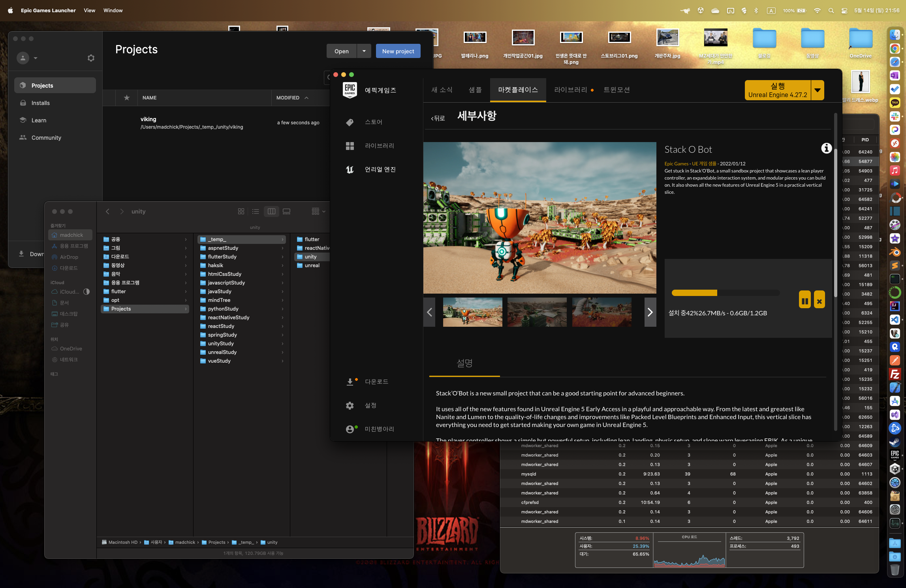
Task: Open the Unreal Engine version dropdown arrow
Action: [818, 90]
